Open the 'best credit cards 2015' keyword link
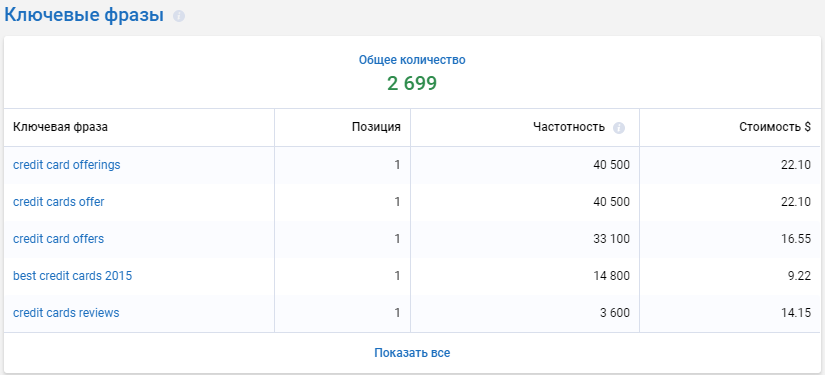This screenshot has width=825, height=375. click(x=73, y=276)
